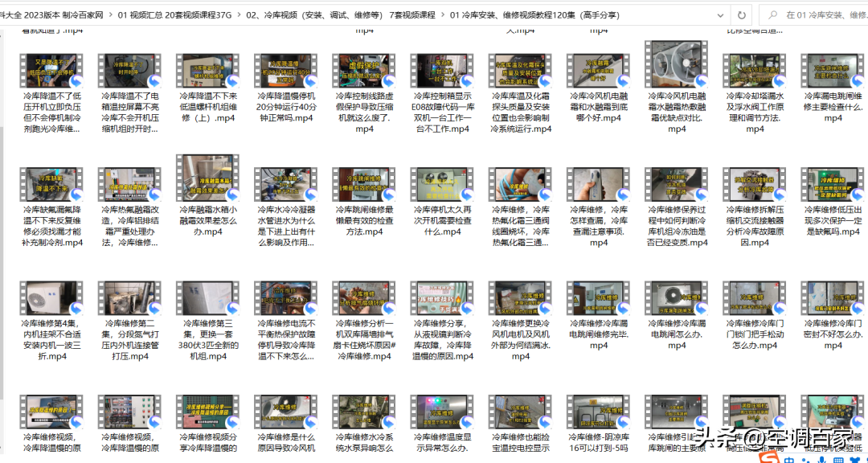
Task: Click thumbnail of 冷库维修温度显示异常怎么办
Action: (x=442, y=412)
